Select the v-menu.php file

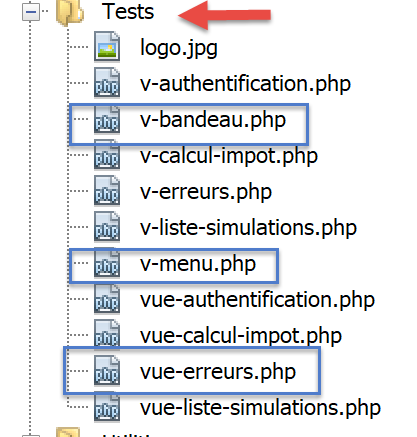point(198,264)
